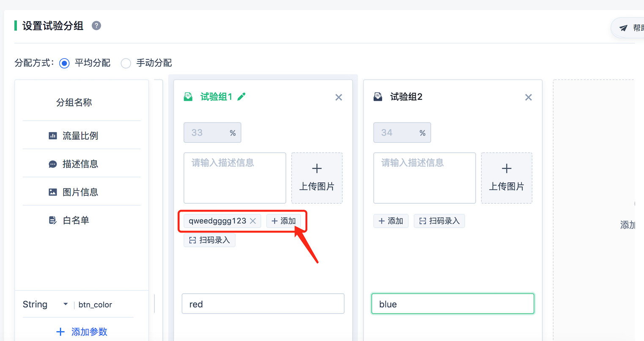The width and height of the screenshot is (644, 341).
Task: Click the 试验组1 mailbox icon
Action: [x=188, y=97]
